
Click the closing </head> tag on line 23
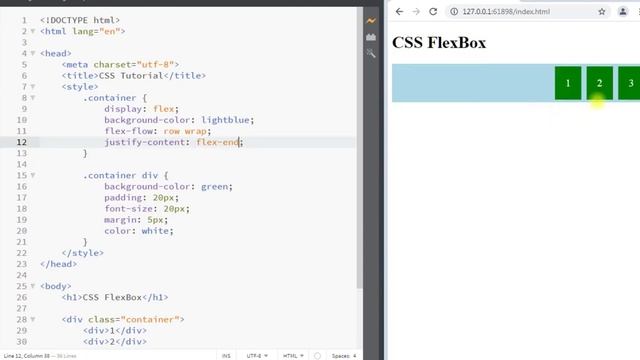(58, 264)
